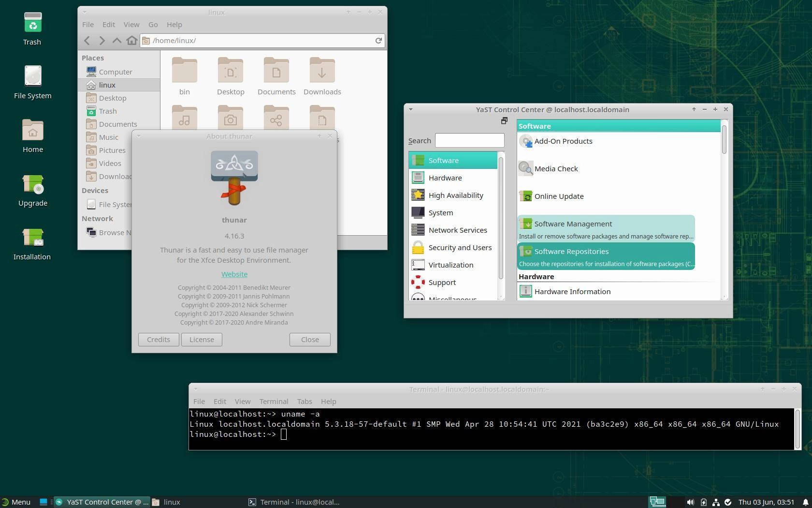Open the bin folder in Thunar
Viewport: 812px width, 508px height.
pos(185,76)
